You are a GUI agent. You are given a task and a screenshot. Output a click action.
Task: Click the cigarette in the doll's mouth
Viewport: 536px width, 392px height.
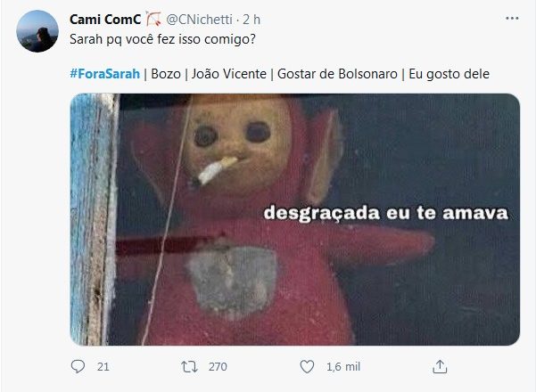pyautogui.click(x=216, y=169)
